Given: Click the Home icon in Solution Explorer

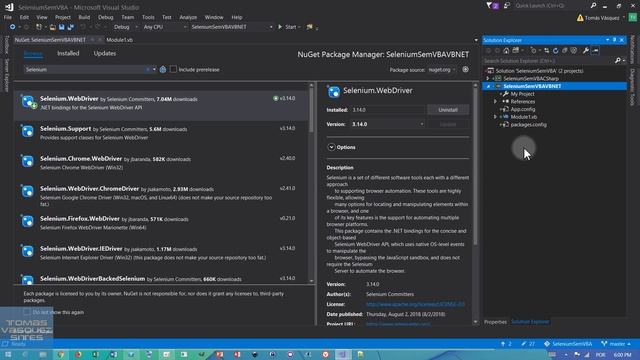Looking at the screenshot, I should pos(506,51).
